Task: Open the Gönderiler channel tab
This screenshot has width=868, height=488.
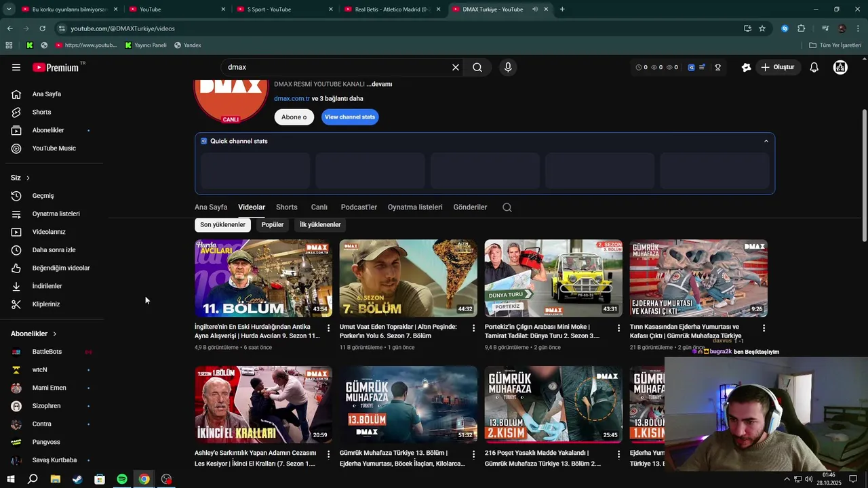Action: tap(470, 207)
